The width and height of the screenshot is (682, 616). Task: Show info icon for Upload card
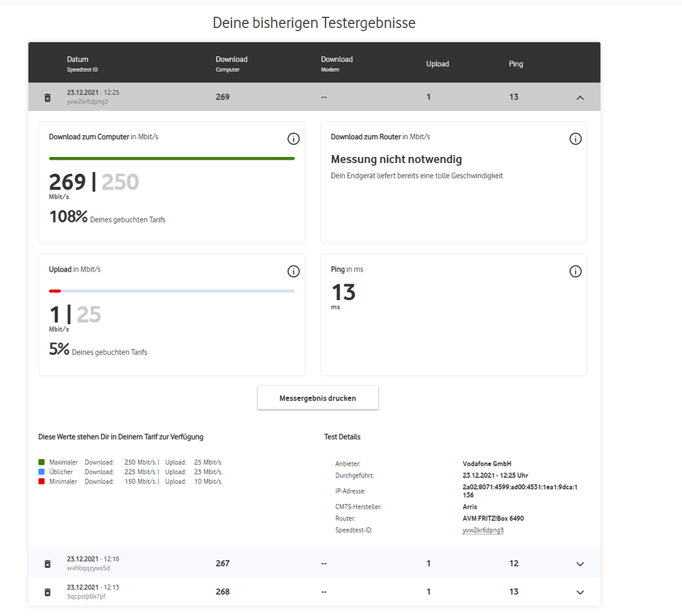tap(294, 272)
